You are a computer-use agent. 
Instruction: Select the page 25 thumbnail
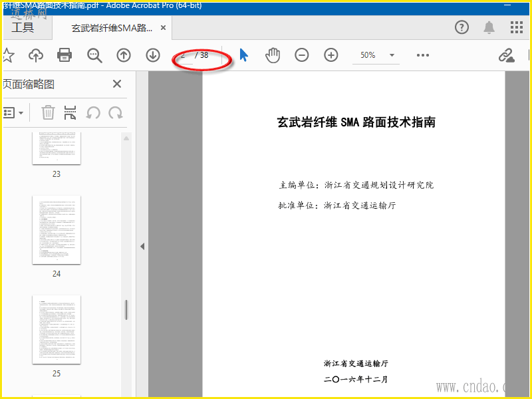tap(57, 329)
